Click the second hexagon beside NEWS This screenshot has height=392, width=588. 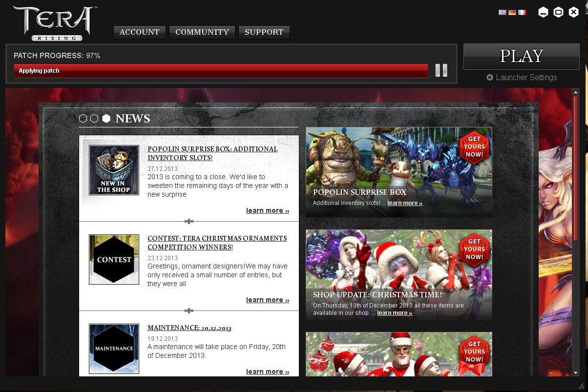(x=94, y=119)
